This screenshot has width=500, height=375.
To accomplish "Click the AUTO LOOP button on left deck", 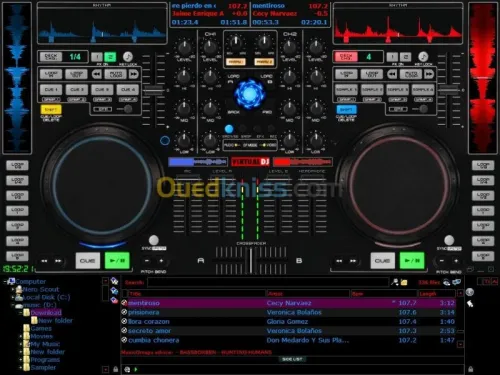I will (115, 74).
